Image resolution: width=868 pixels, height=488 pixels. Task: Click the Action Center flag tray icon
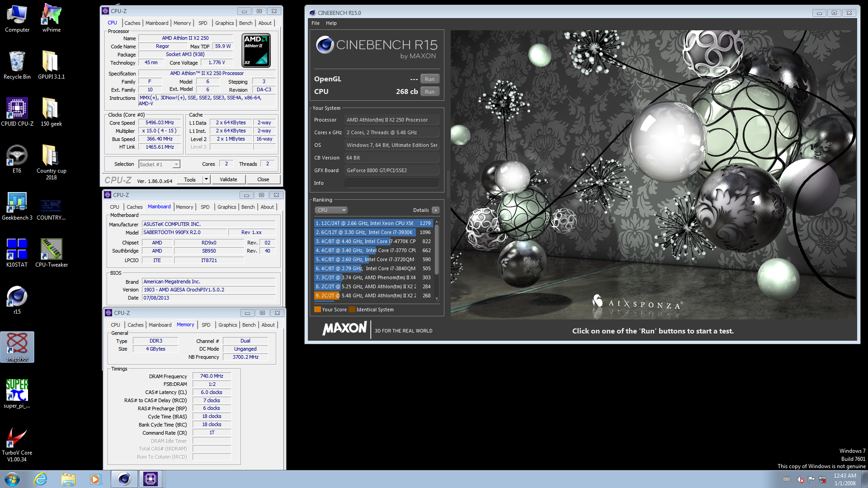click(x=811, y=479)
